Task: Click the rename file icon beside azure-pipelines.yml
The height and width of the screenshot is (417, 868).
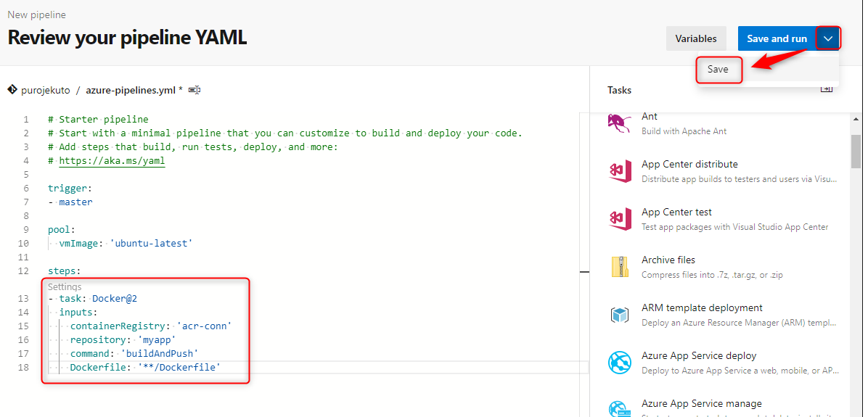Action: [x=195, y=90]
